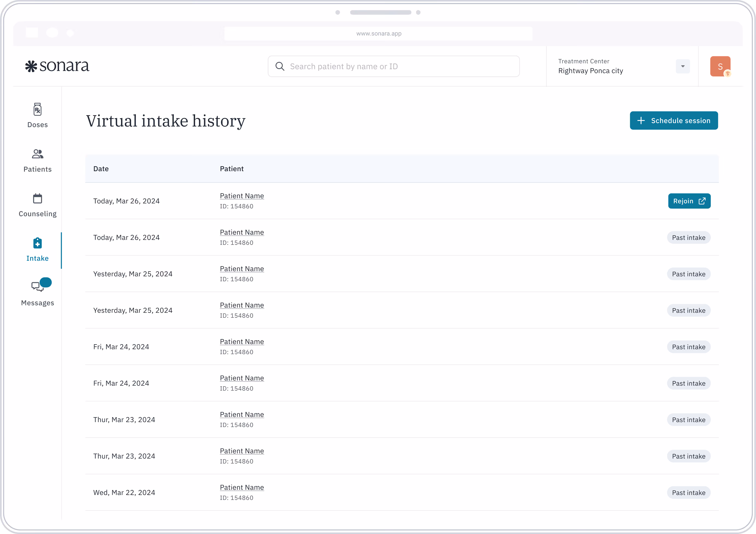
Task: Click the Rightway Ponca city center name
Action: 590,71
